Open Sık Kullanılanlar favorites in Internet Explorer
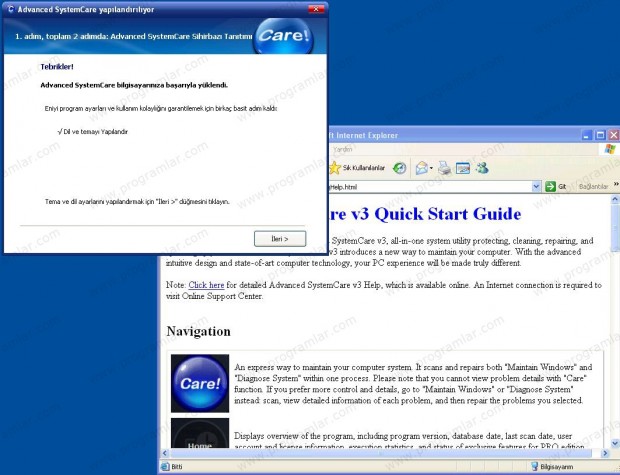Screen dimensions: 620x475 357,168
